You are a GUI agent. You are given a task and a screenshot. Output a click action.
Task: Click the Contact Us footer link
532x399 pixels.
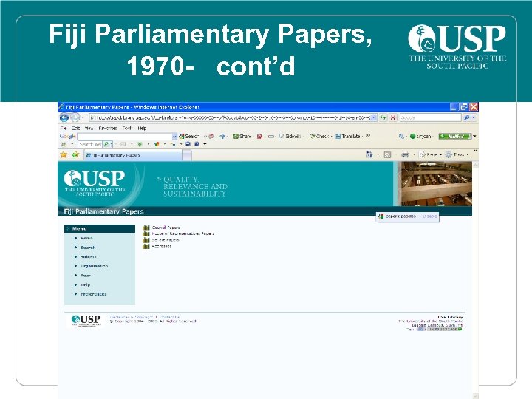(170, 317)
